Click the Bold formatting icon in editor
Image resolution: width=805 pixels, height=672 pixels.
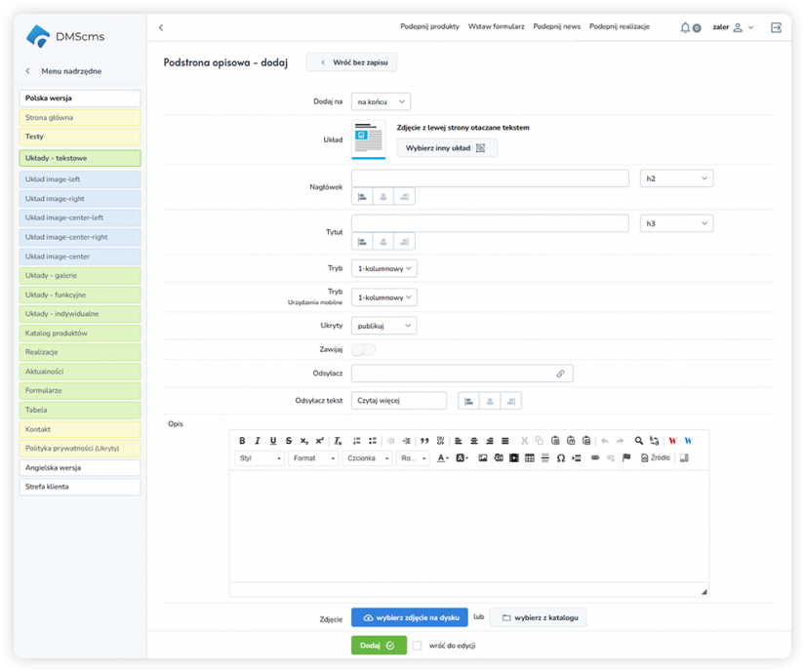click(243, 441)
